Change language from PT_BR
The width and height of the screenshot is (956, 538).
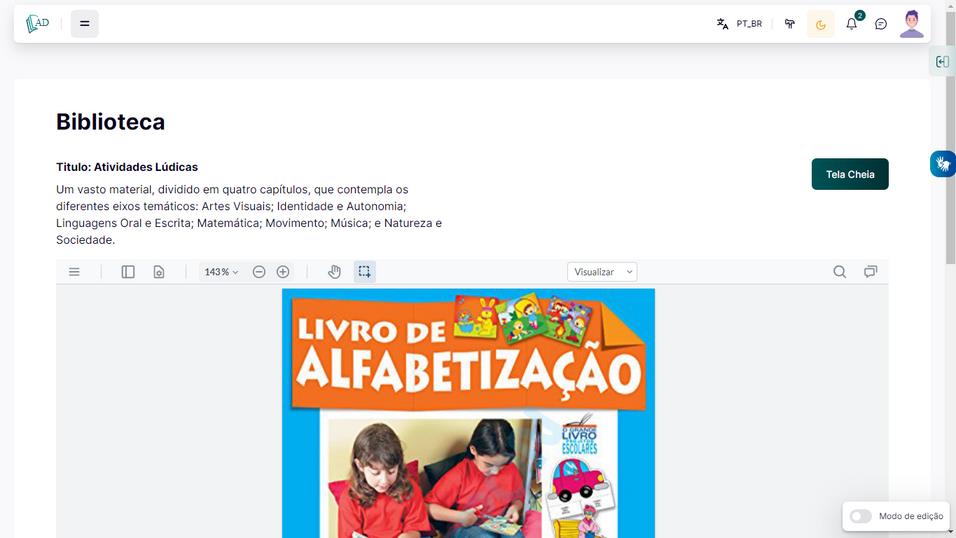739,24
